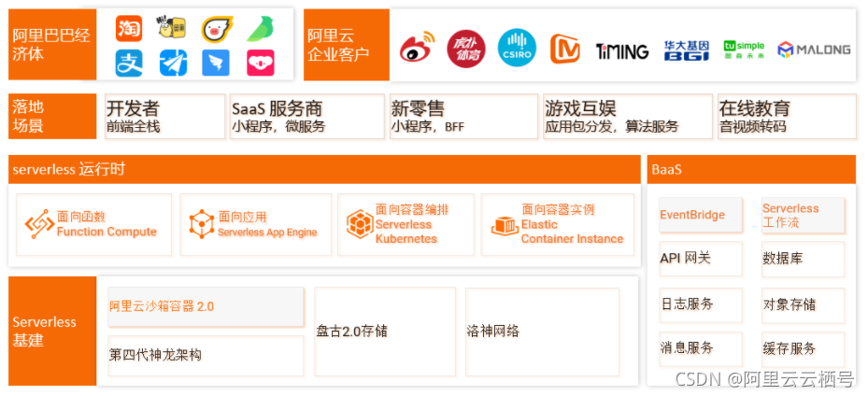Click the yellow Xianyu mascot logo
The width and height of the screenshot is (868, 396).
click(x=171, y=28)
